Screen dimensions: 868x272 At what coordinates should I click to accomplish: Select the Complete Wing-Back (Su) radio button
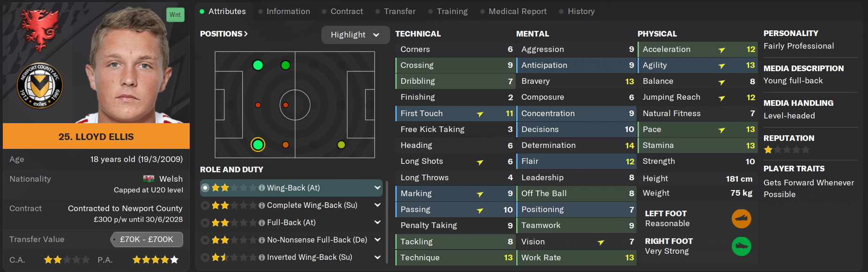click(x=205, y=206)
